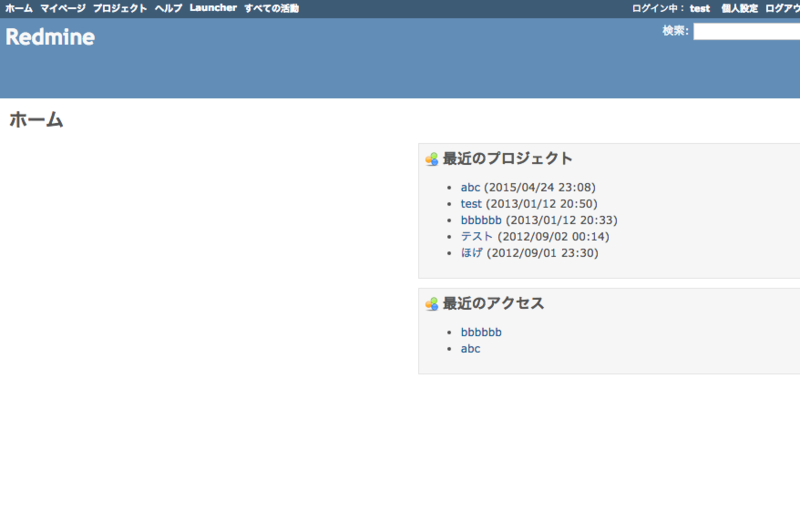Open abc project dated 2015/04/24
800x532 pixels.
pos(470,187)
